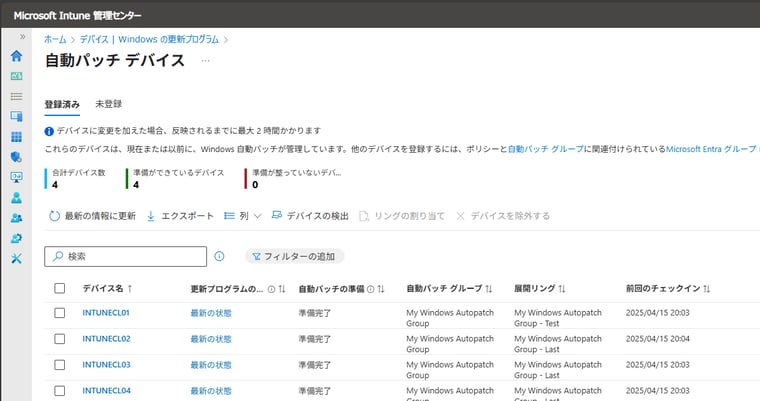Switch to the 登録済み tab
The width and height of the screenshot is (760, 401).
(x=62, y=105)
